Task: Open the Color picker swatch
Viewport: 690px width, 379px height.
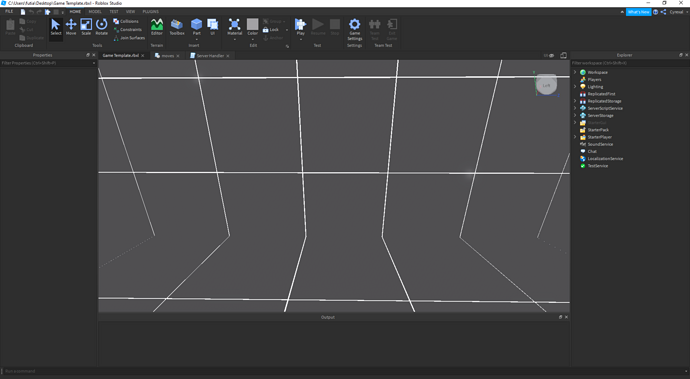Action: click(x=253, y=24)
